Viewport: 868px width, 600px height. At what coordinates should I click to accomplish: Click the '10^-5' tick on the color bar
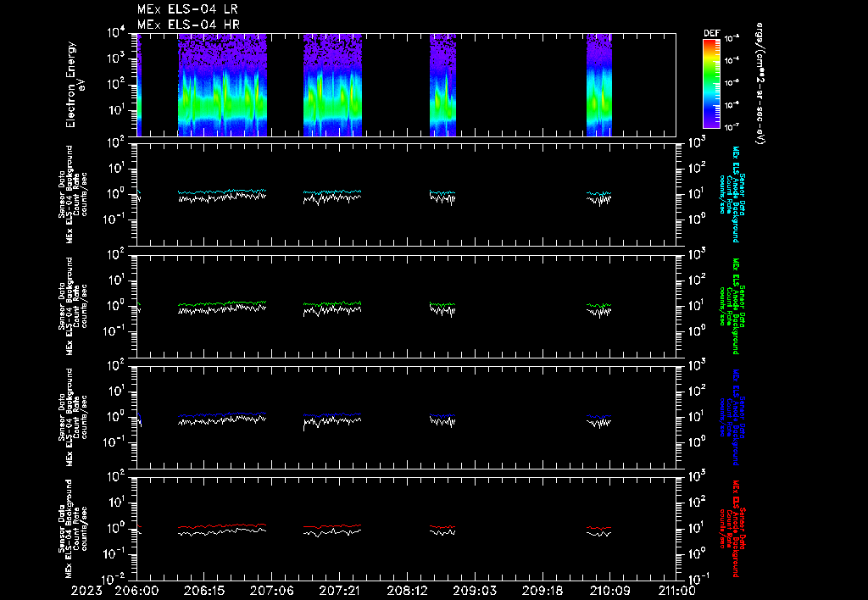pos(732,82)
